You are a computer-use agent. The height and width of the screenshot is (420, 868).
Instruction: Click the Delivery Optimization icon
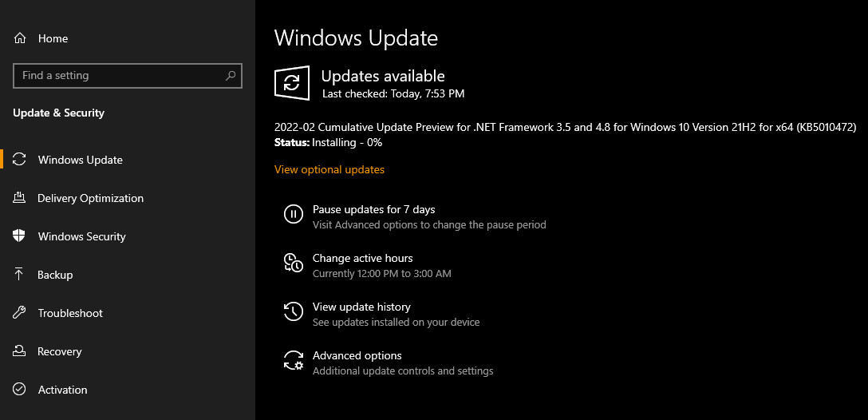coord(20,198)
